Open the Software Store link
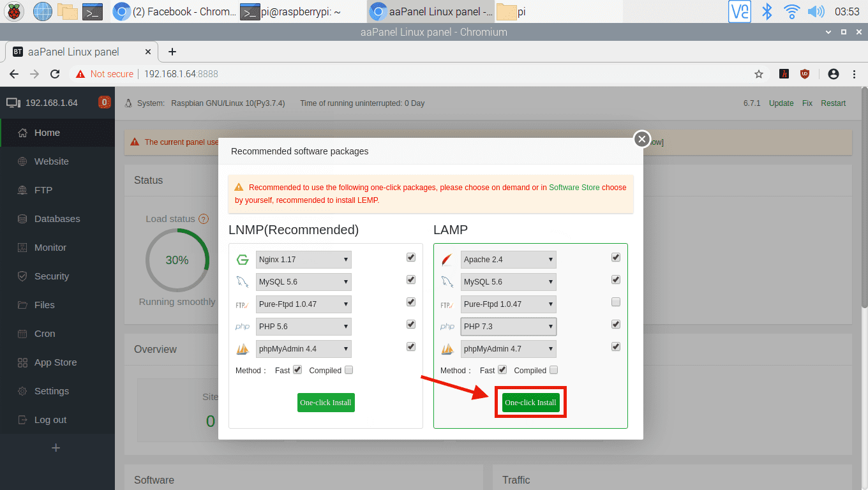 tap(574, 188)
